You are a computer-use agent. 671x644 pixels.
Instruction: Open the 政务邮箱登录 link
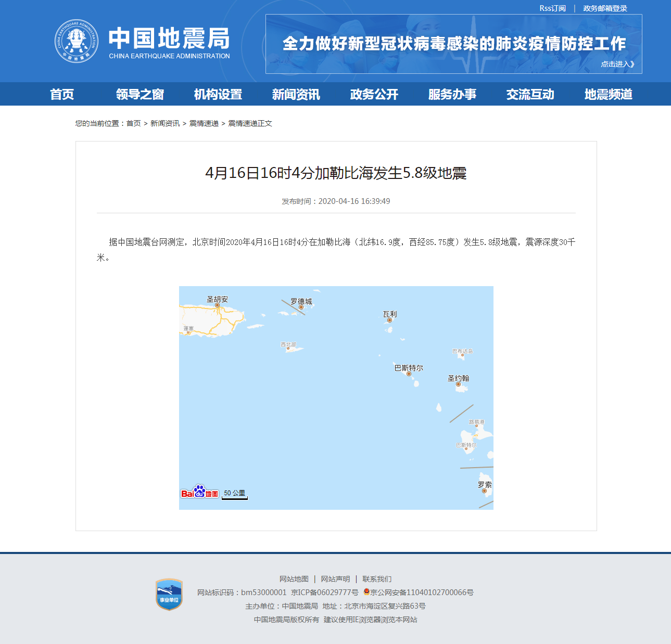[x=605, y=8]
